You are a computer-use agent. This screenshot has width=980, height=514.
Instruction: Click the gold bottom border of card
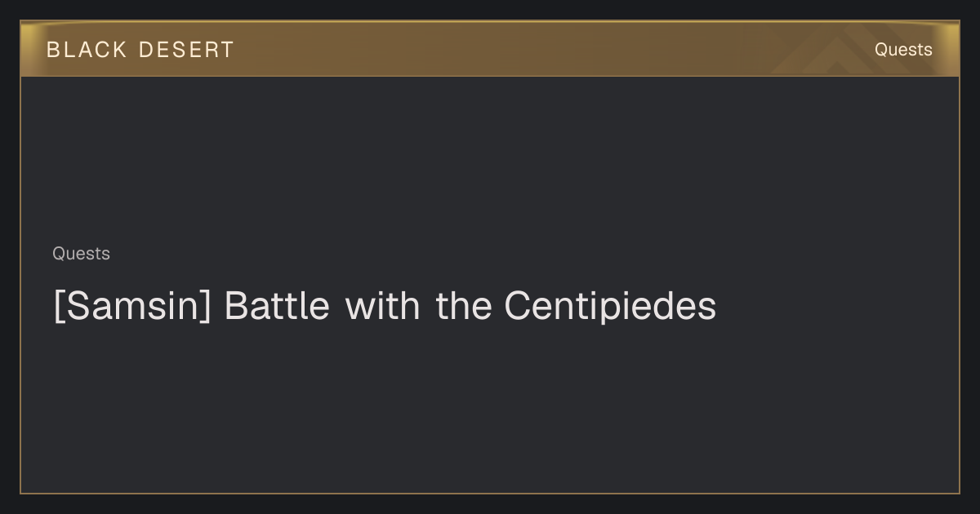click(490, 493)
